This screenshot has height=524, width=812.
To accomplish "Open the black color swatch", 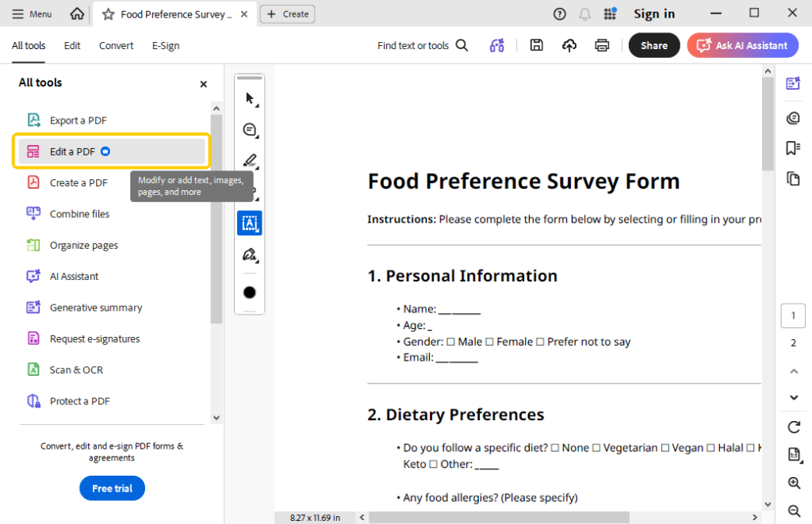I will (x=250, y=293).
